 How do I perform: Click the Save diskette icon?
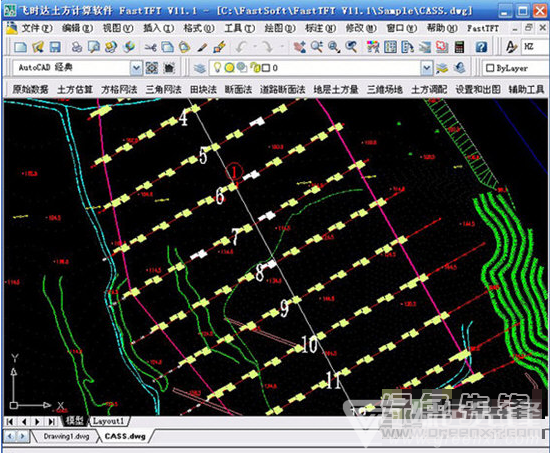click(x=55, y=47)
